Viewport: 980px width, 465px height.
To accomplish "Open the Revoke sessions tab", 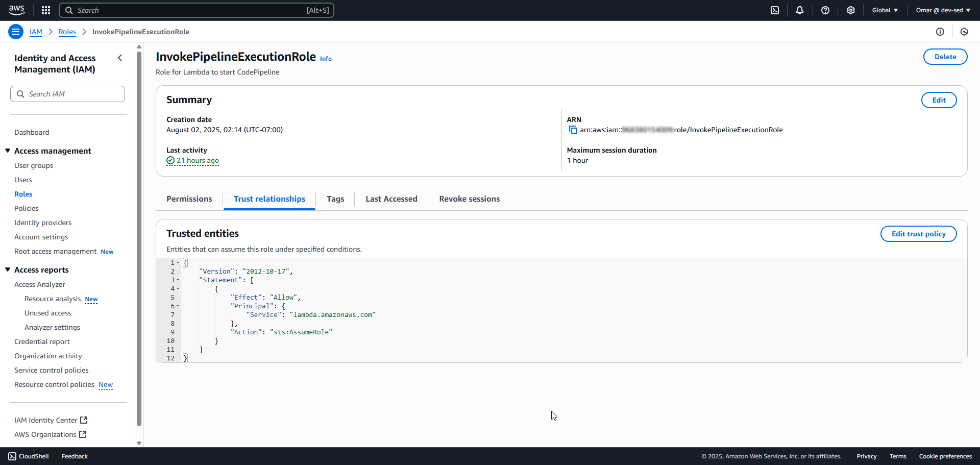I will 470,199.
